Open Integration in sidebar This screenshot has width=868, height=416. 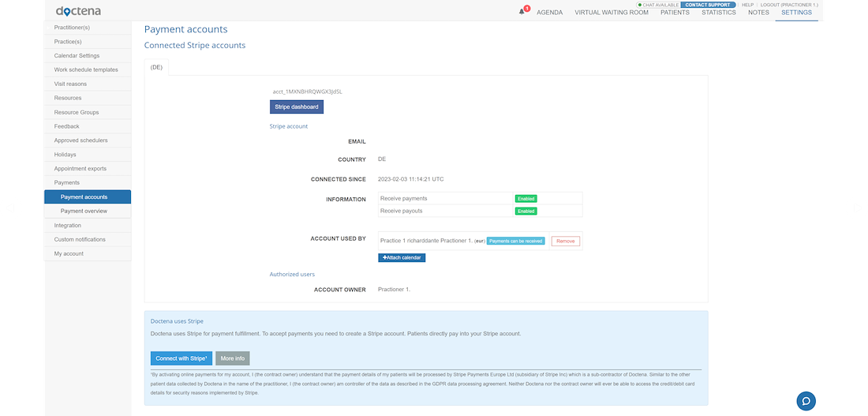click(x=88, y=226)
